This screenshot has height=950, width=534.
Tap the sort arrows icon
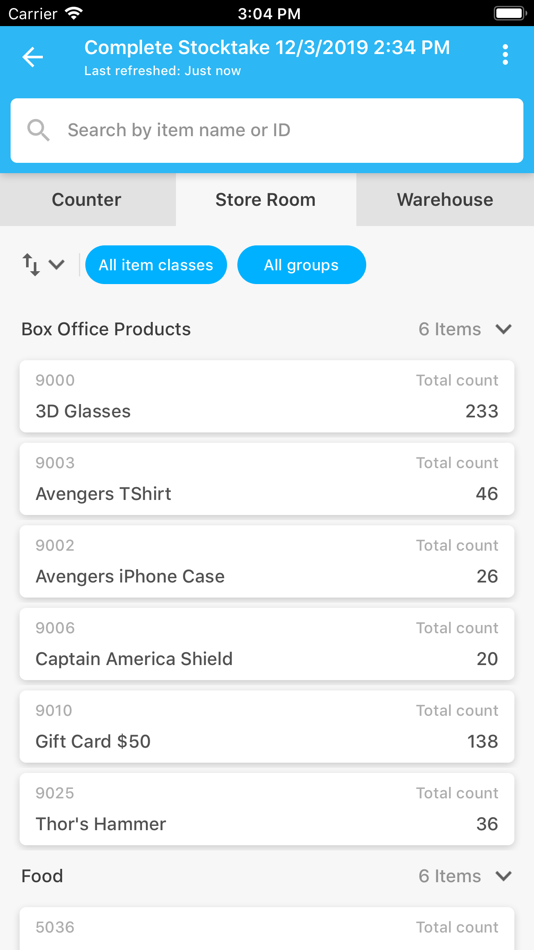tap(31, 265)
